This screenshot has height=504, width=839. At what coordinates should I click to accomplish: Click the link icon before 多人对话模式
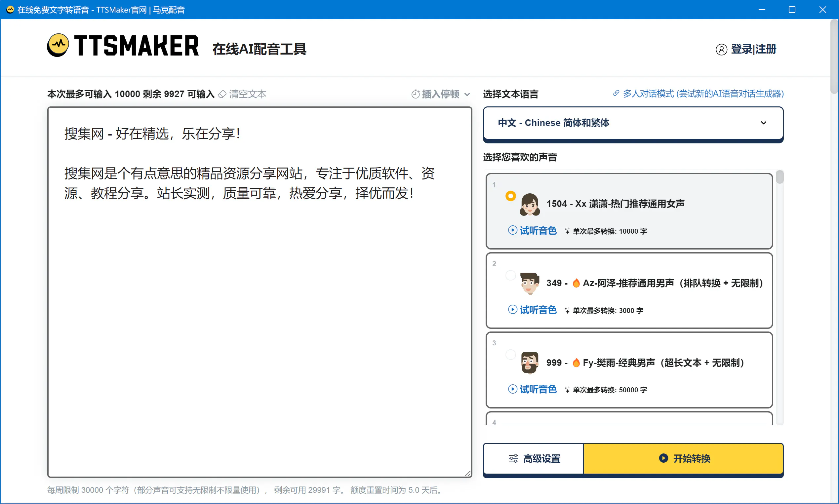tap(616, 94)
